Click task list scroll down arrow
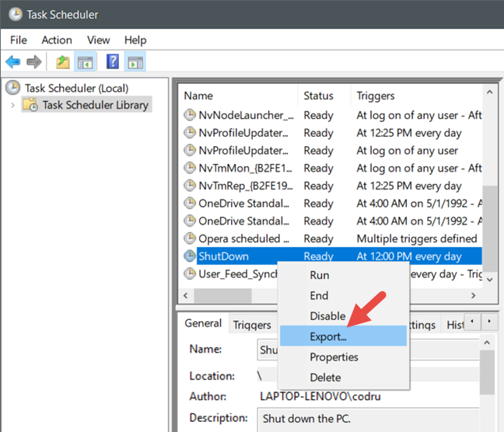This screenshot has height=432, width=504. click(489, 280)
